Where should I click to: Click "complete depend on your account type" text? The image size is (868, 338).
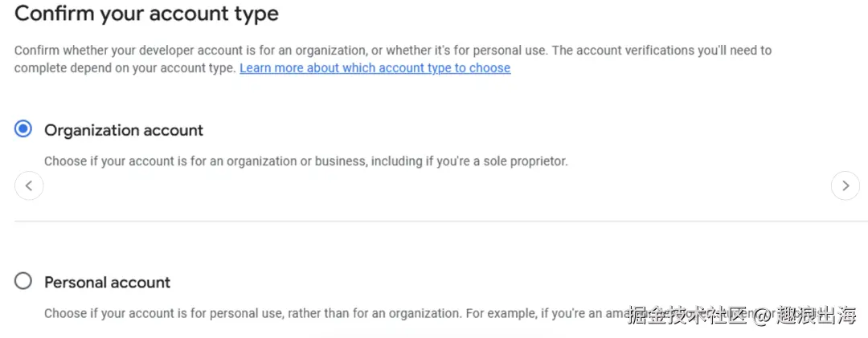click(125, 68)
